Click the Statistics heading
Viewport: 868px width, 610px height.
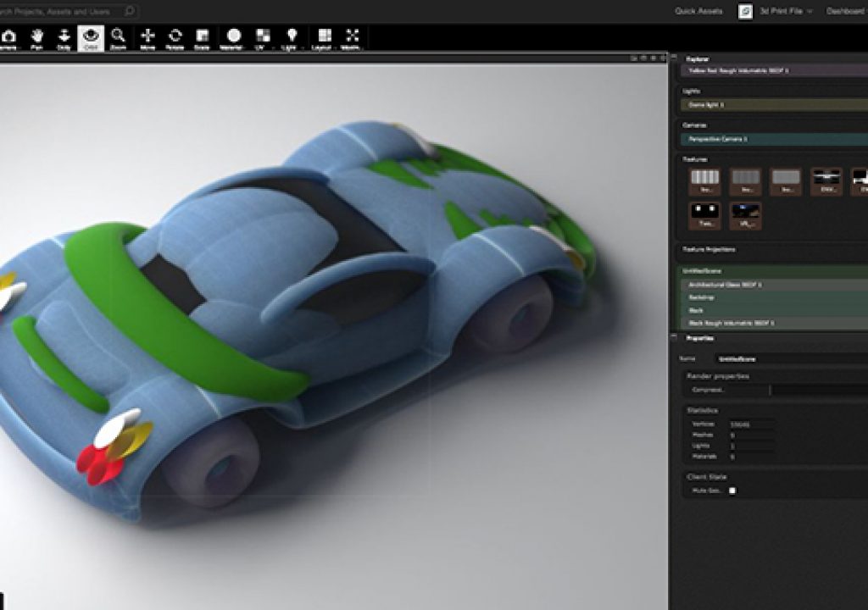[702, 411]
